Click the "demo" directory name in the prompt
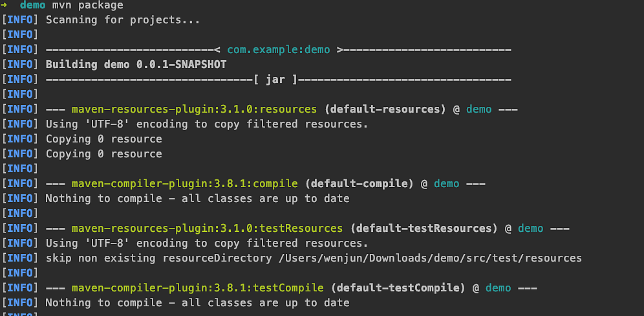The height and width of the screenshot is (316, 644). point(32,5)
